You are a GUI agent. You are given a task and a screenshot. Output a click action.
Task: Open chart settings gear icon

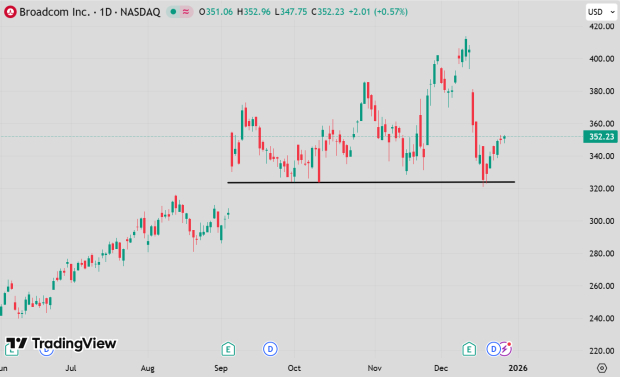tap(602, 368)
